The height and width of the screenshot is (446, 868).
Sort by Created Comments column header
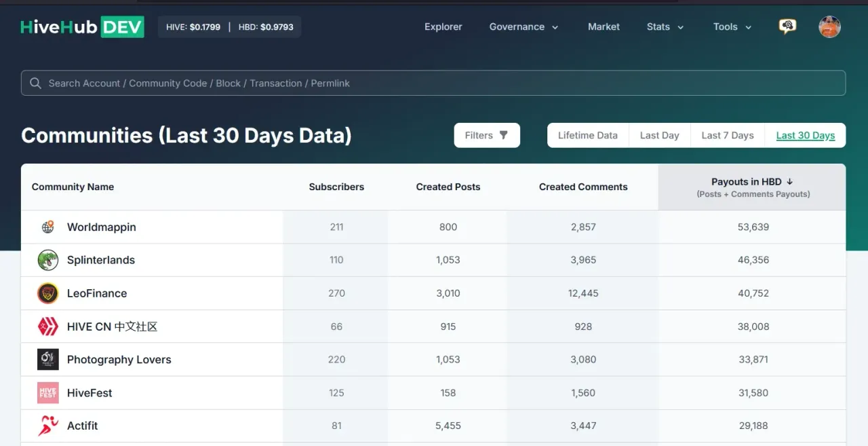583,187
